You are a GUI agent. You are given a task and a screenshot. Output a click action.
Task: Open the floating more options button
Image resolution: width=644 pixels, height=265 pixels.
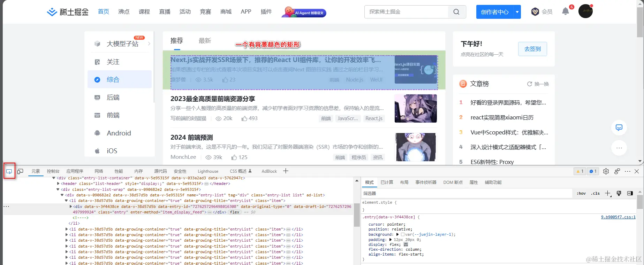(x=619, y=148)
